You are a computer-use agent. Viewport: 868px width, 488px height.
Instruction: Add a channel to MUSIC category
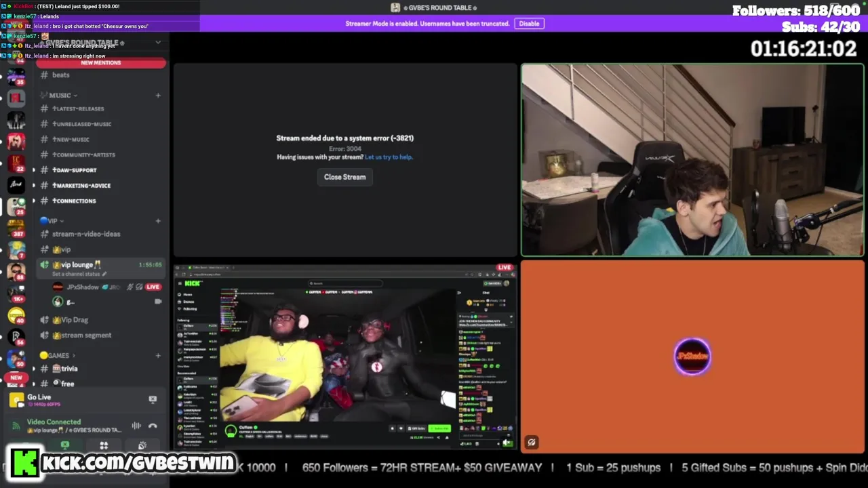pos(158,96)
